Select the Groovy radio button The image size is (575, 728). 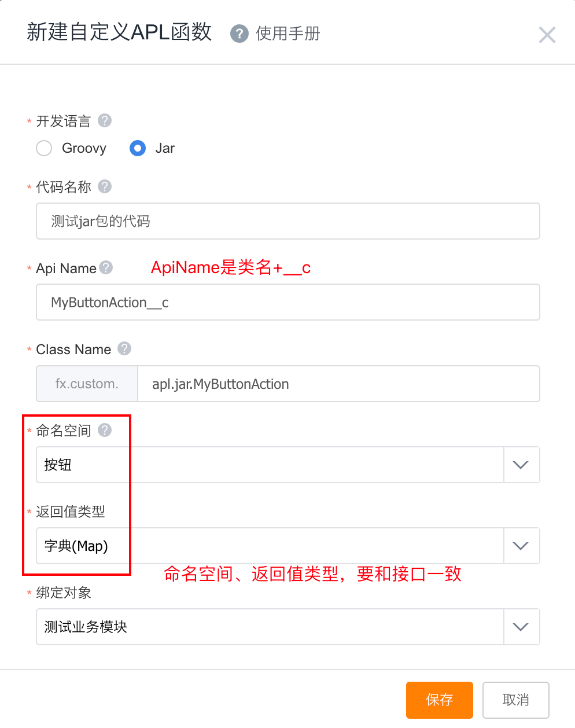click(44, 148)
